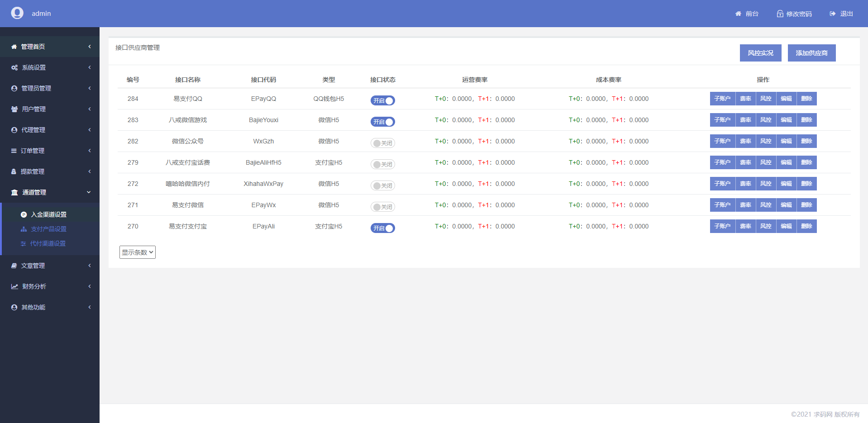
Task: Click 编辑 for 易支付微信 row
Action: (786, 205)
